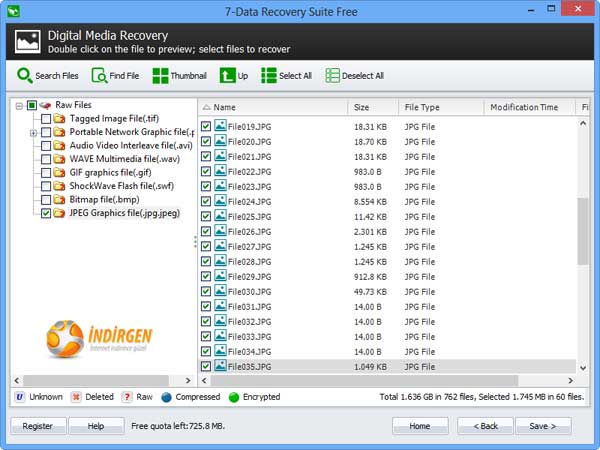This screenshot has height=450, width=600.
Task: Click the Bitmap file folder icon
Action: click(59, 200)
